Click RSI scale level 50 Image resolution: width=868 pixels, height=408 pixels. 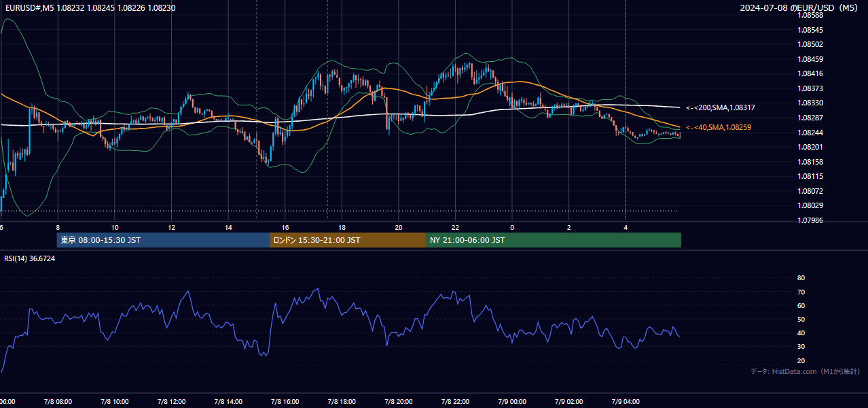[801, 319]
